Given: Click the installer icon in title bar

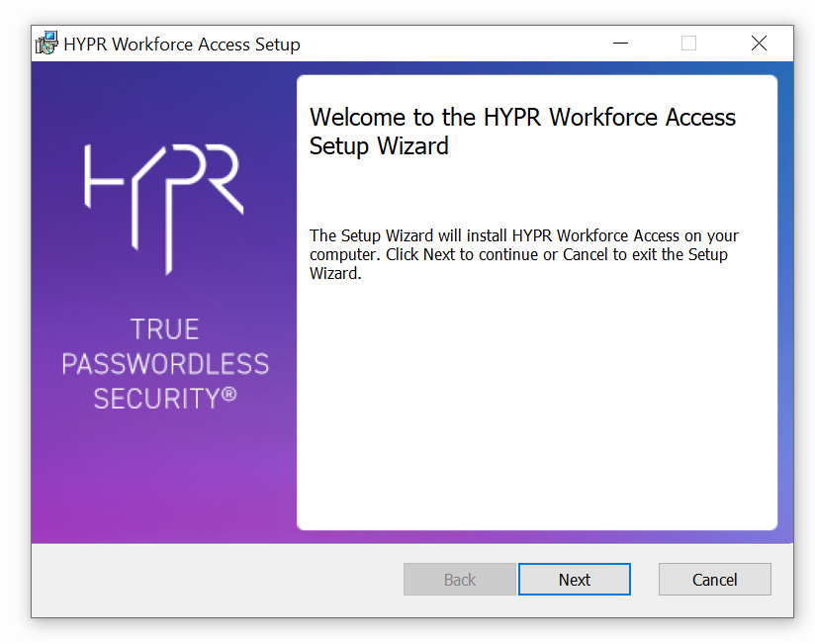Looking at the screenshot, I should pyautogui.click(x=46, y=44).
